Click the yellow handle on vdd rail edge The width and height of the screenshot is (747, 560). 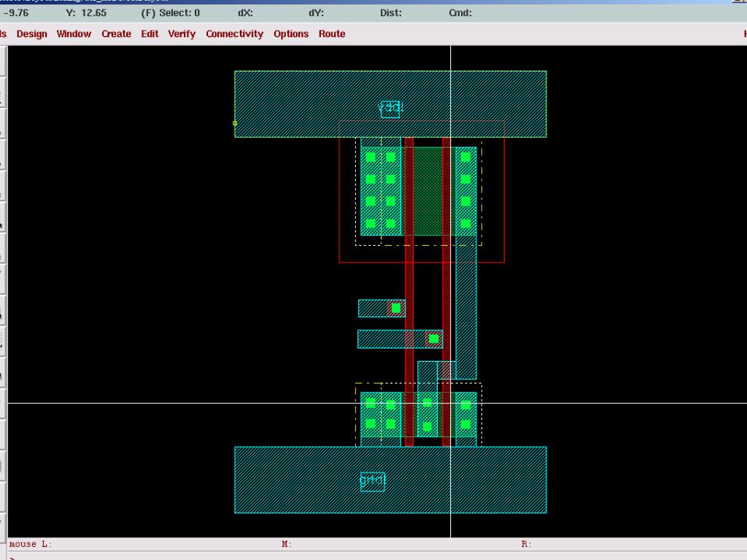tap(235, 123)
